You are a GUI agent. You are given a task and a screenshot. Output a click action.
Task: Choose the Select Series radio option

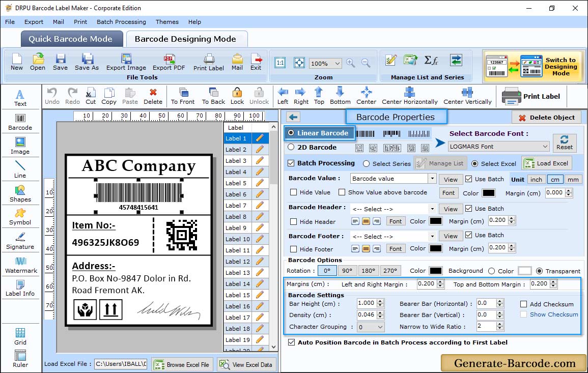pyautogui.click(x=367, y=164)
